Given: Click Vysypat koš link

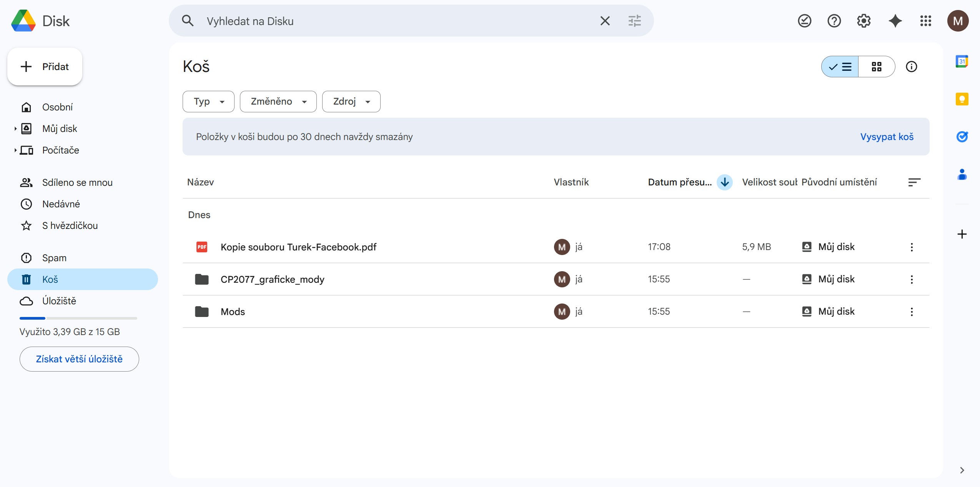Looking at the screenshot, I should [x=887, y=137].
